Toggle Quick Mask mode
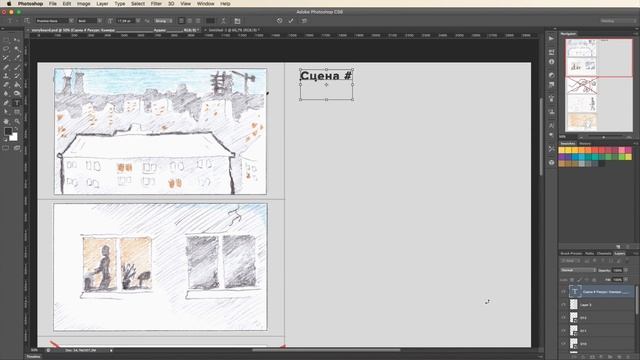 (x=6, y=149)
